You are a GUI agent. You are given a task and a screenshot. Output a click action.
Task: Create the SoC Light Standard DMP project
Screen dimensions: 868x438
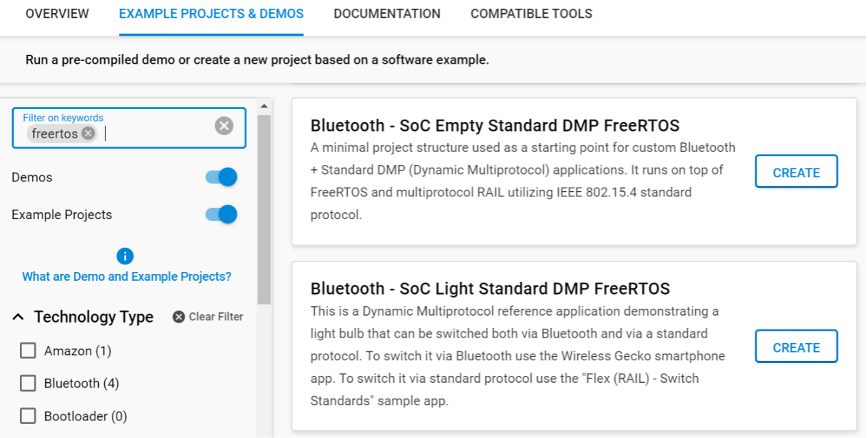click(796, 346)
